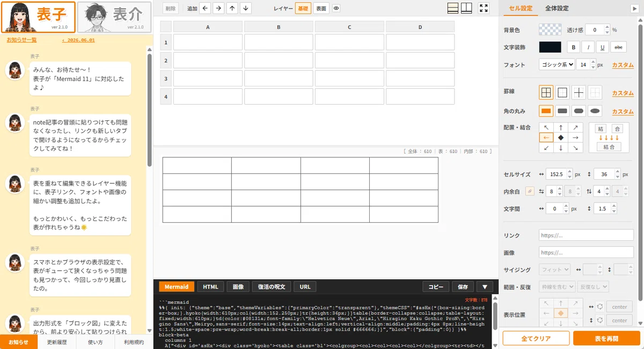Add a column to the right
This screenshot has height=349, width=644.
218,8
